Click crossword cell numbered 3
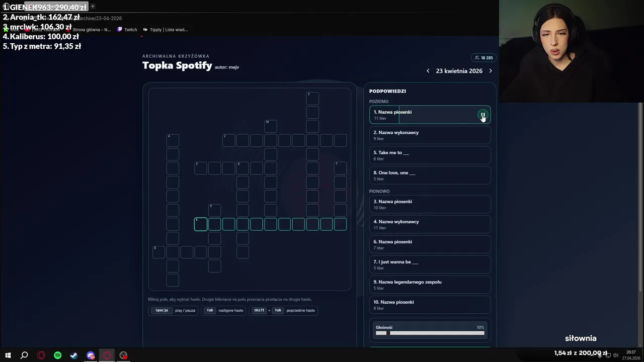 coord(312,98)
